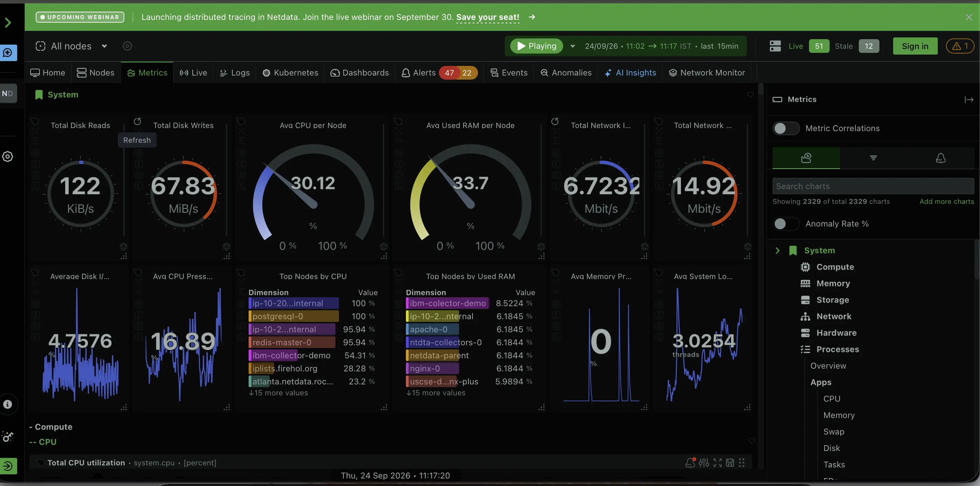Viewport: 980px width, 486px height.
Task: Select Processes in the metrics tree
Action: click(837, 349)
